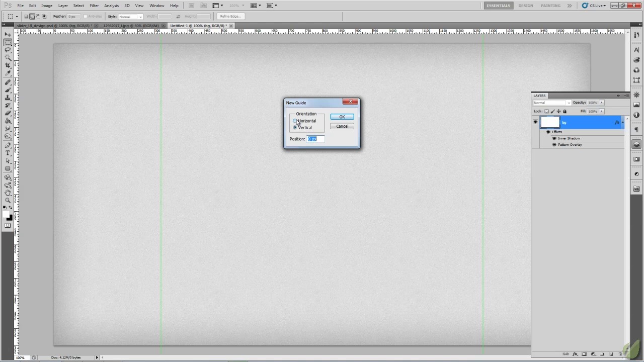
Task: Toggle lock image pixels brush icon
Action: click(x=552, y=112)
